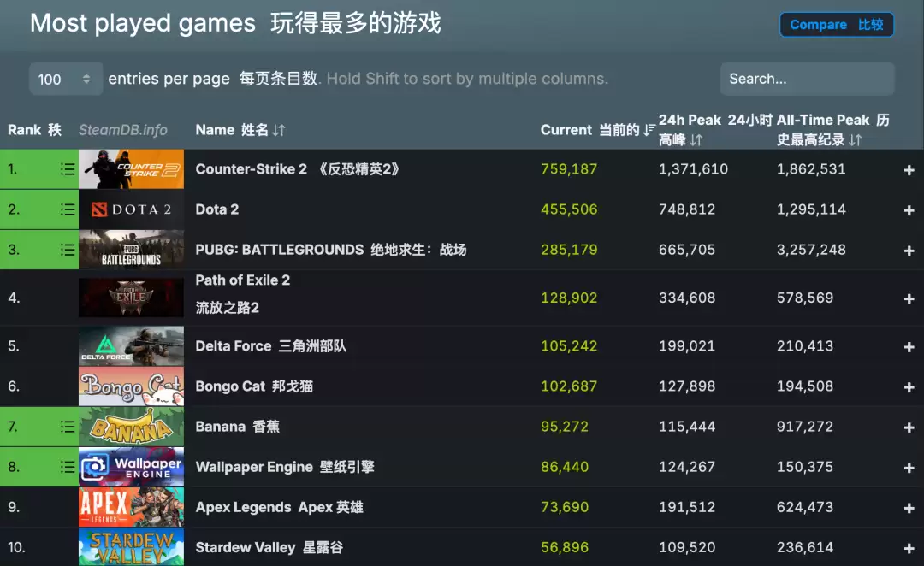
Task: Click the Search input field
Action: [806, 79]
